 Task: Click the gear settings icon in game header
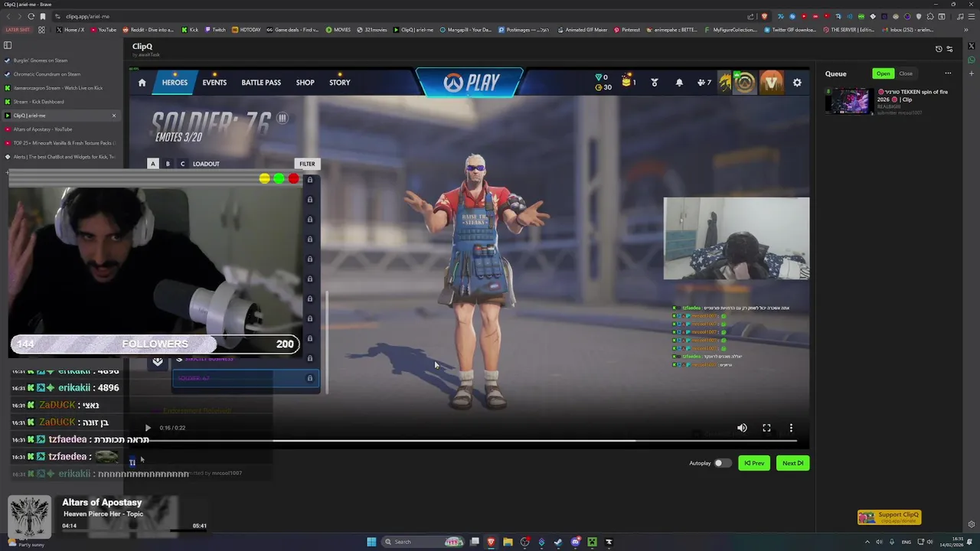click(x=797, y=83)
